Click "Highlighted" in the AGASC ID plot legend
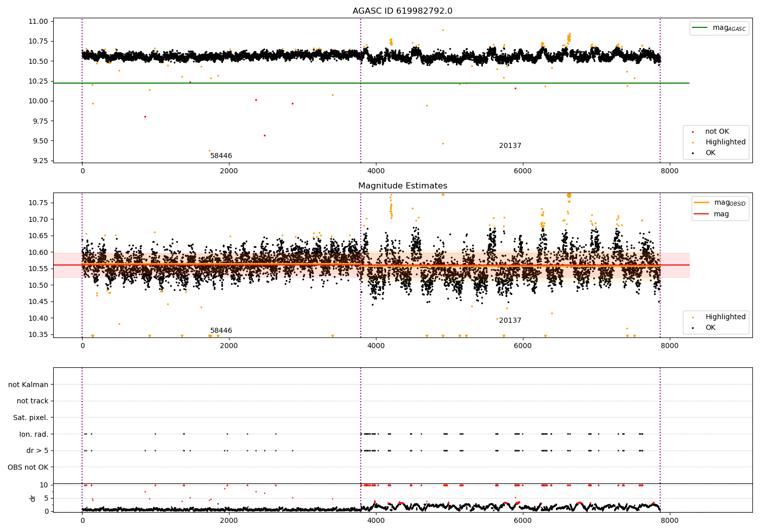The image size is (760, 532). (726, 142)
